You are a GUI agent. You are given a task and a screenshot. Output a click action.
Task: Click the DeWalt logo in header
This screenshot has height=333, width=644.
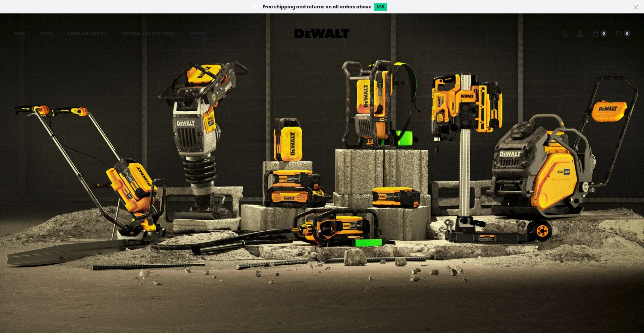(322, 34)
